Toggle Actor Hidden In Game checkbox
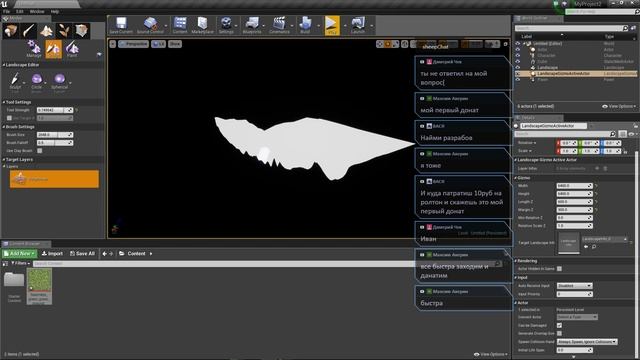 tap(559, 269)
